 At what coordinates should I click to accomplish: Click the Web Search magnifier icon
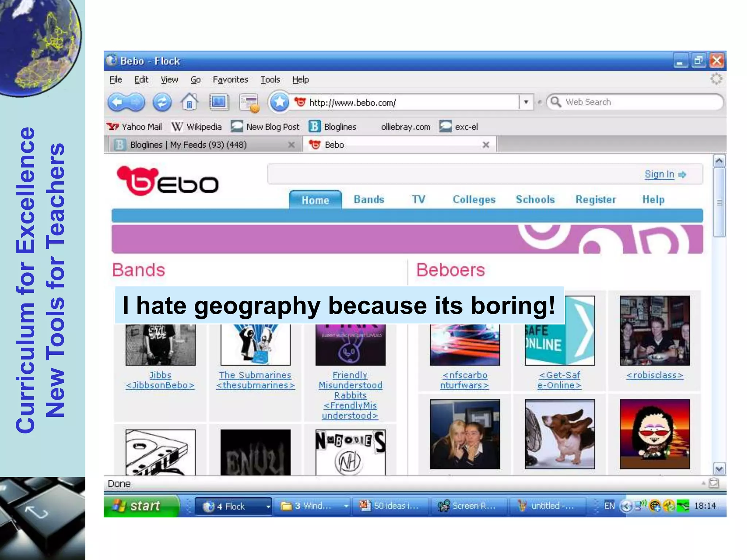556,102
